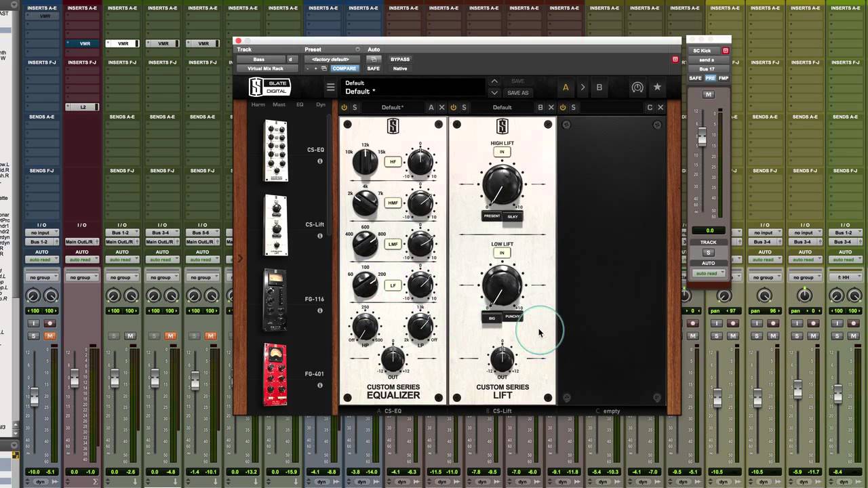Select the FG-116 compressor thumbnail

[275, 300]
